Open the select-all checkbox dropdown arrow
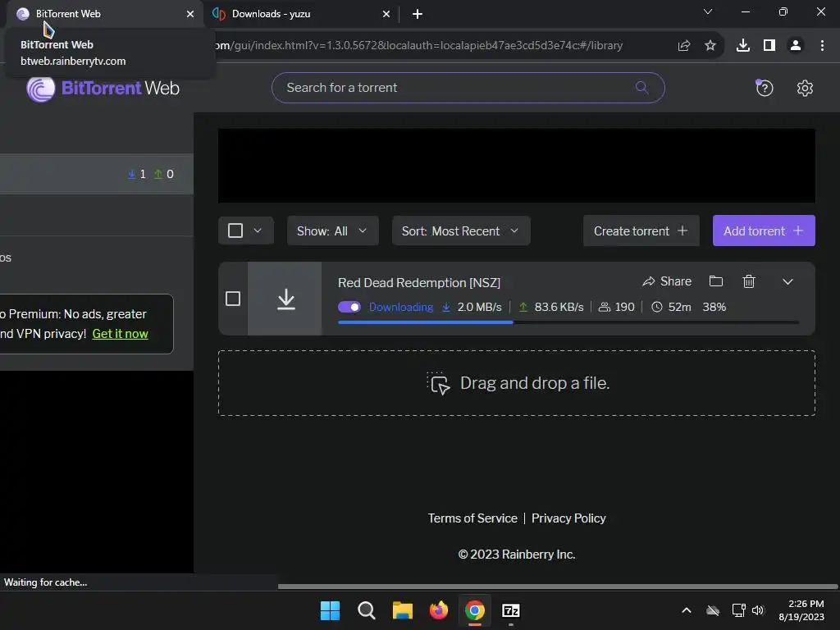 coord(258,231)
